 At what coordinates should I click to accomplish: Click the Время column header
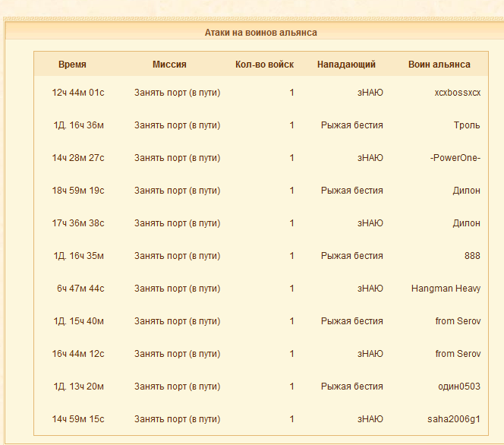pyautogui.click(x=72, y=65)
